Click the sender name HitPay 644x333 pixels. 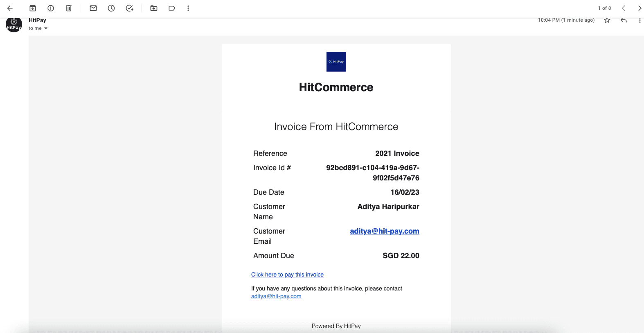[x=37, y=20]
